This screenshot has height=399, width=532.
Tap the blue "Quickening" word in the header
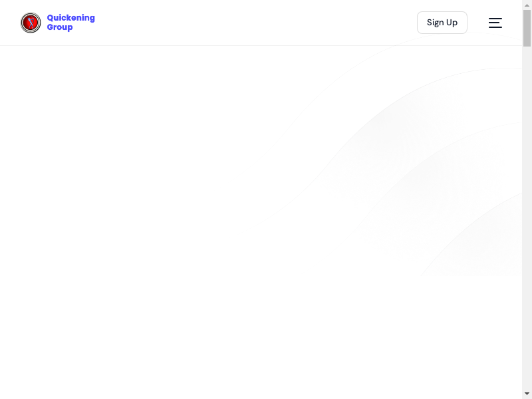[70, 18]
